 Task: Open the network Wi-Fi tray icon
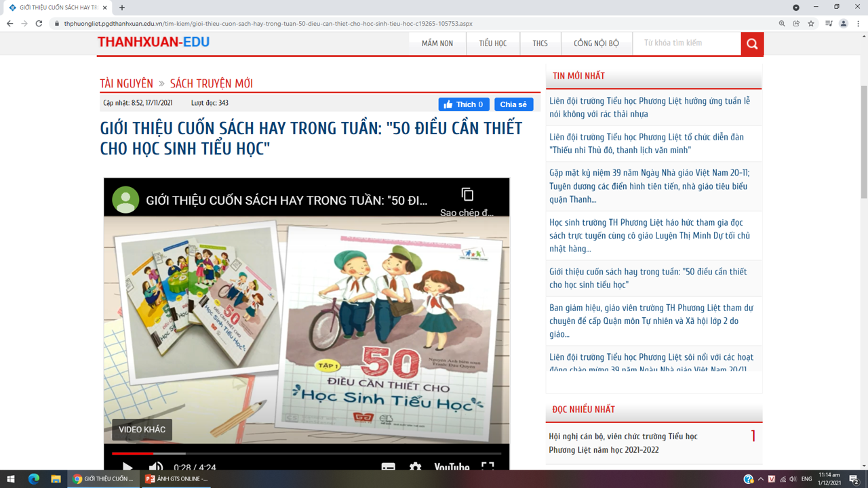click(x=783, y=479)
